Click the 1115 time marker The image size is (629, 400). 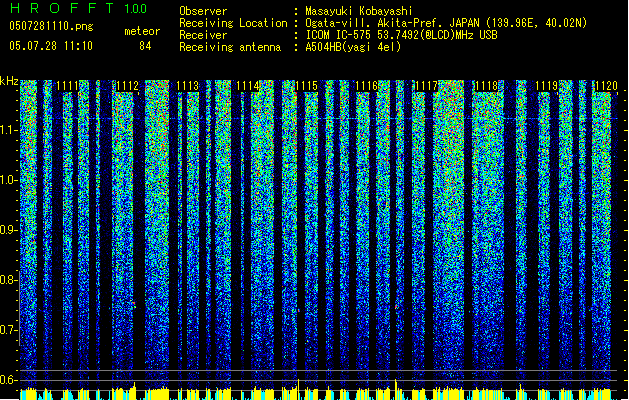coord(306,86)
